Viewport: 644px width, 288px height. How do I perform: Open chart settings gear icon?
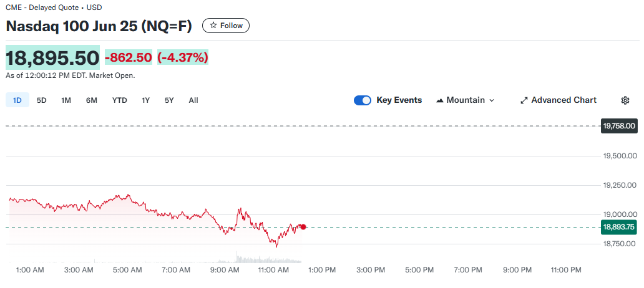pos(625,100)
